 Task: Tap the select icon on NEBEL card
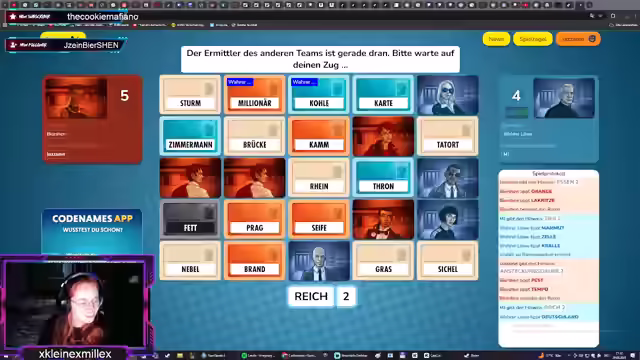pos(209,255)
